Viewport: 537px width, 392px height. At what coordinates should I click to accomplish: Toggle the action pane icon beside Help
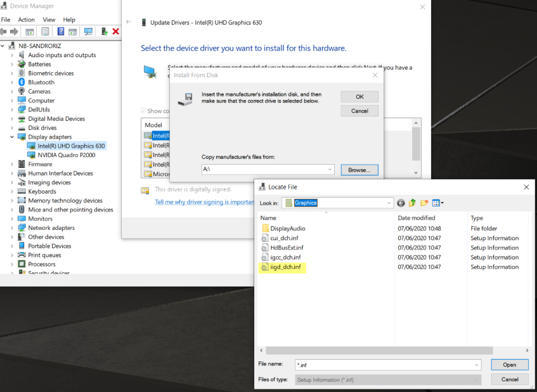click(x=73, y=32)
